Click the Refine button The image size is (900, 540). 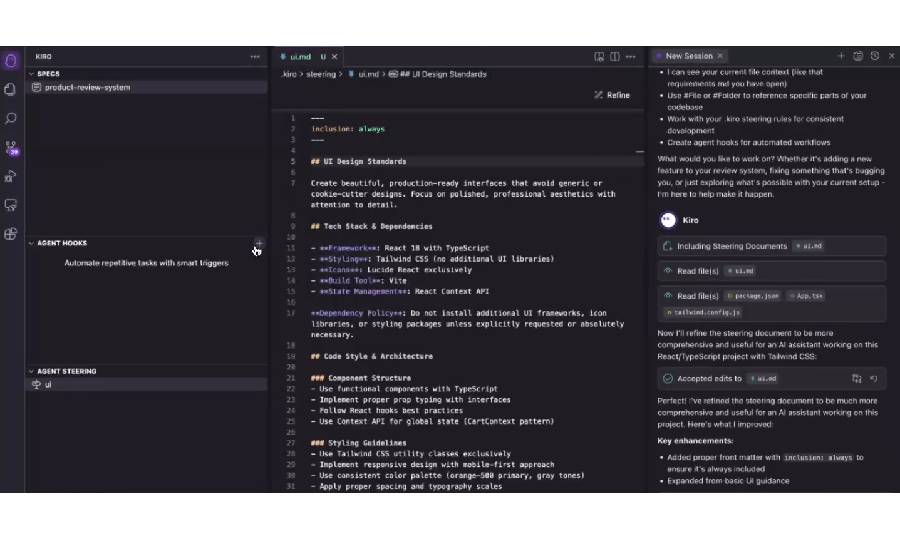[x=612, y=95]
